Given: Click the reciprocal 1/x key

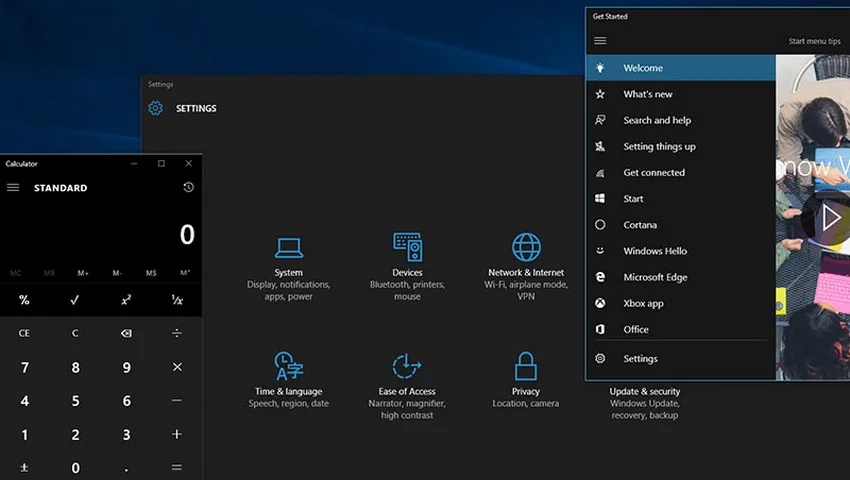Looking at the screenshot, I should (177, 300).
